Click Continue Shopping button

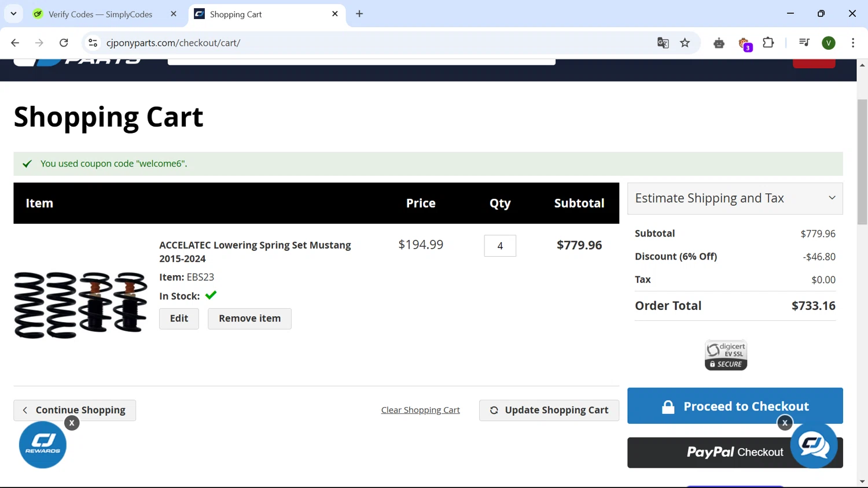75,410
